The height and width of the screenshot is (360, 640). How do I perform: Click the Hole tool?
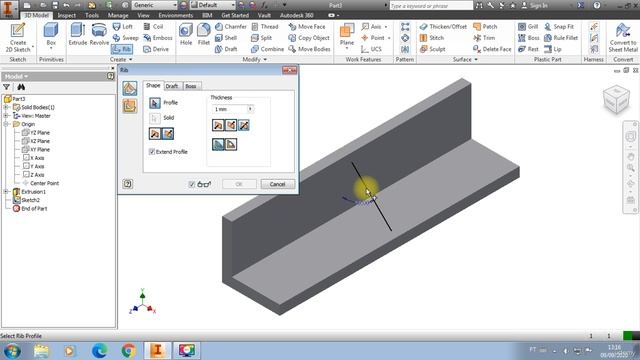pos(186,34)
